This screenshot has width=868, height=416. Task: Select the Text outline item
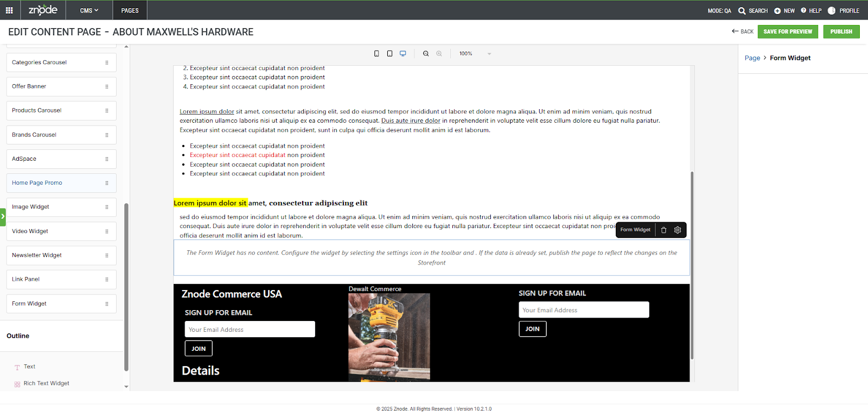point(29,367)
